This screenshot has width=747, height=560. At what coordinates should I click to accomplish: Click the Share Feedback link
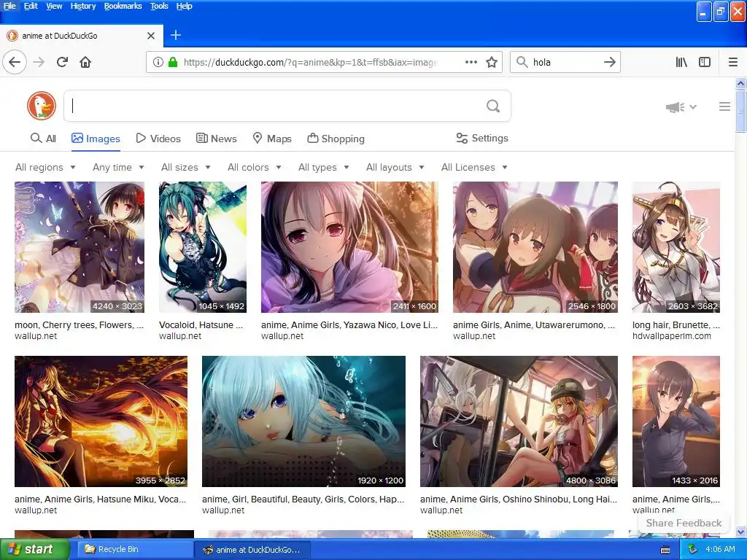[x=684, y=523]
